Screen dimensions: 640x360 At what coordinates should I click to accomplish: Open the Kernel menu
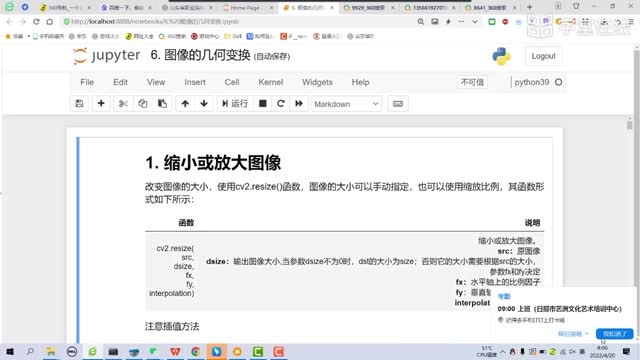(x=271, y=82)
